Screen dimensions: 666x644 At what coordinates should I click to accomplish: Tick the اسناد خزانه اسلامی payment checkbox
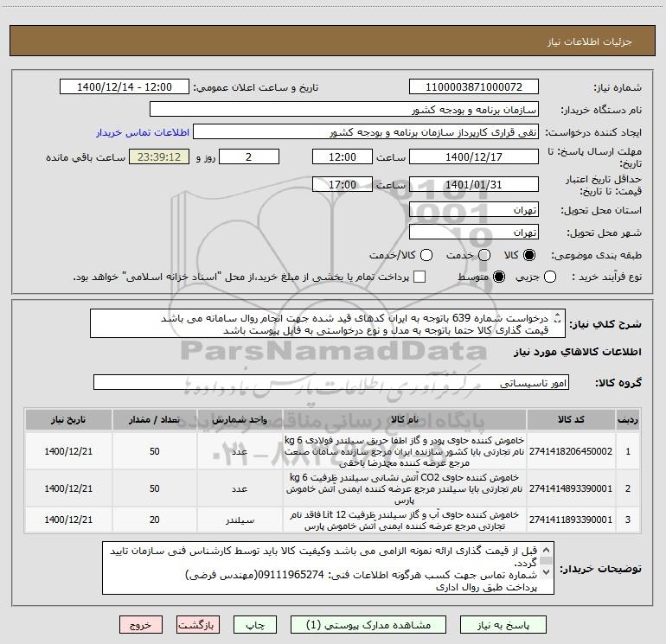(419, 277)
